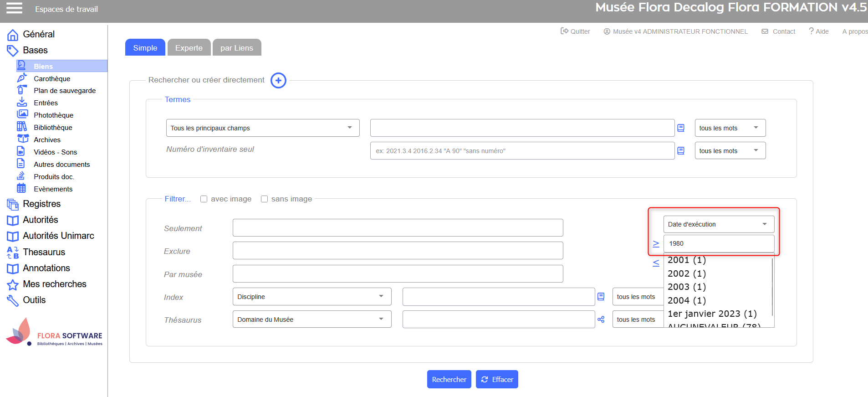This screenshot has width=868, height=397.
Task: Click the less-than-or-equal operator icon
Action: pyautogui.click(x=656, y=263)
